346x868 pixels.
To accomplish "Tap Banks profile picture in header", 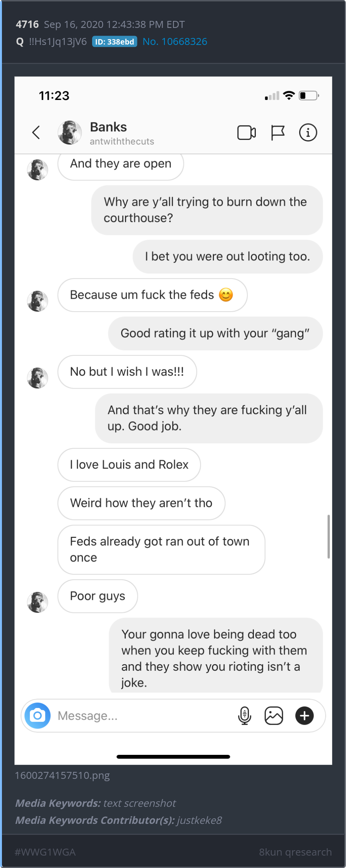I will (70, 133).
